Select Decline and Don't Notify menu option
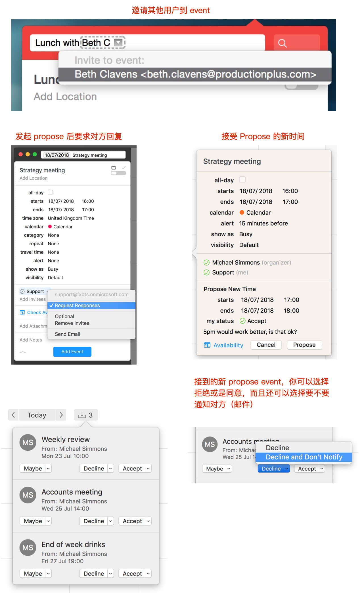Viewport: 364px width, 594px height. [x=304, y=457]
